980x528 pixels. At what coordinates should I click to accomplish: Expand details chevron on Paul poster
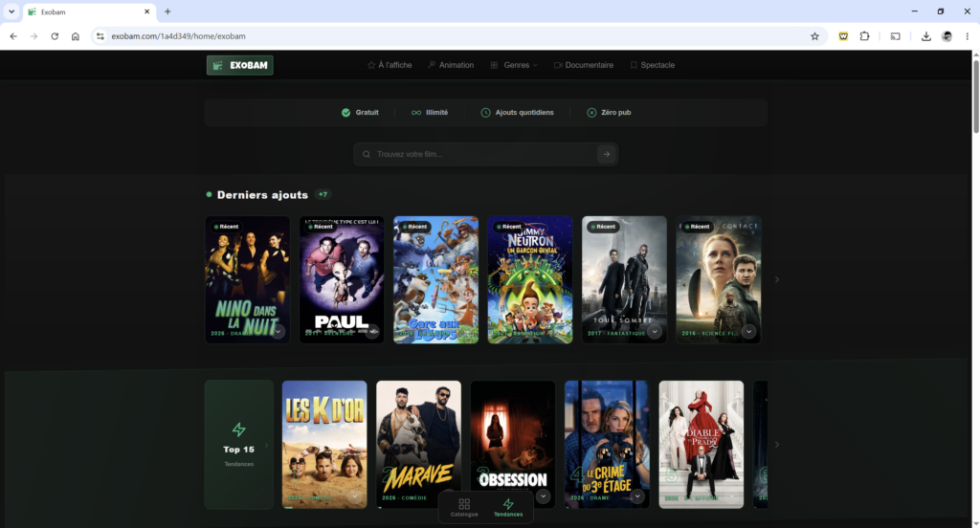(x=372, y=331)
